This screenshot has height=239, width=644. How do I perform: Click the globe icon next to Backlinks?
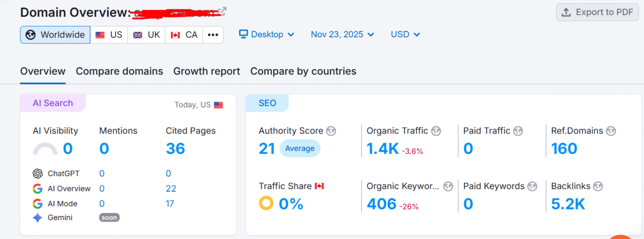[598, 187]
